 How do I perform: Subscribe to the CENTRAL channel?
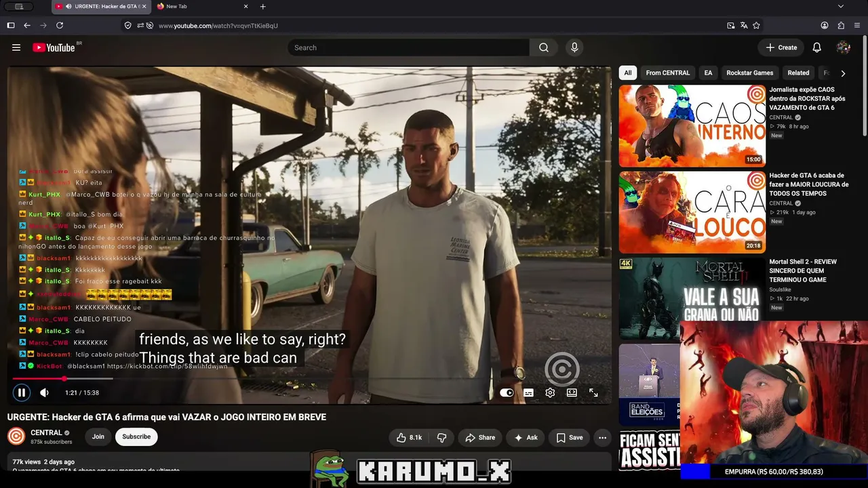(136, 437)
